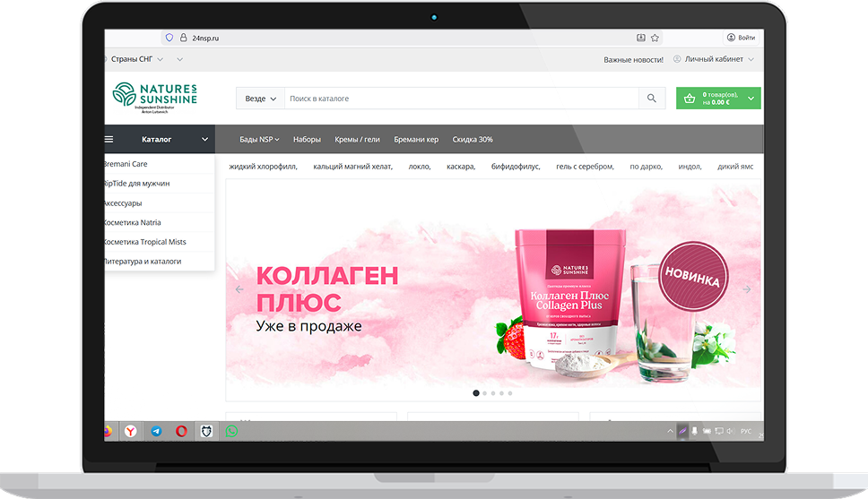Open the Кремы / гели menu item

357,140
